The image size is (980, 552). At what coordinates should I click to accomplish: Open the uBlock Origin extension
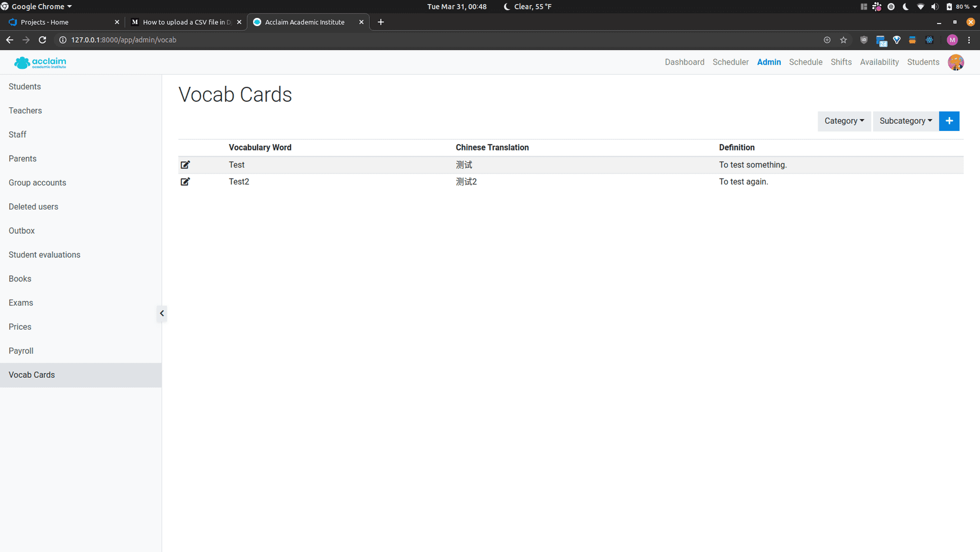(x=863, y=40)
